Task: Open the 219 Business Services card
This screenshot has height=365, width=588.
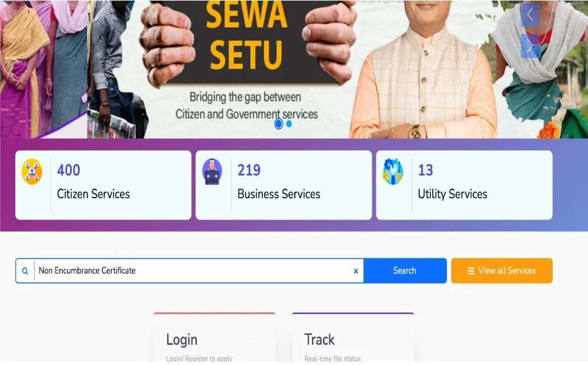Action: point(284,185)
